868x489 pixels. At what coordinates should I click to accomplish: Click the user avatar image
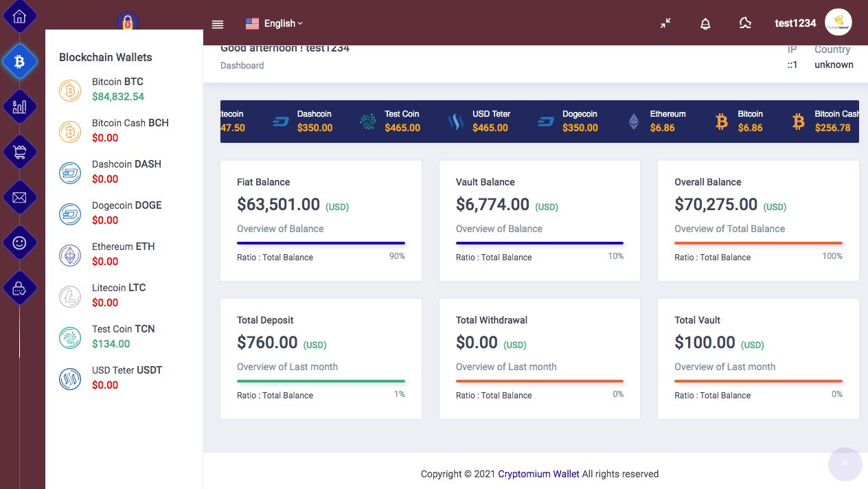click(838, 23)
